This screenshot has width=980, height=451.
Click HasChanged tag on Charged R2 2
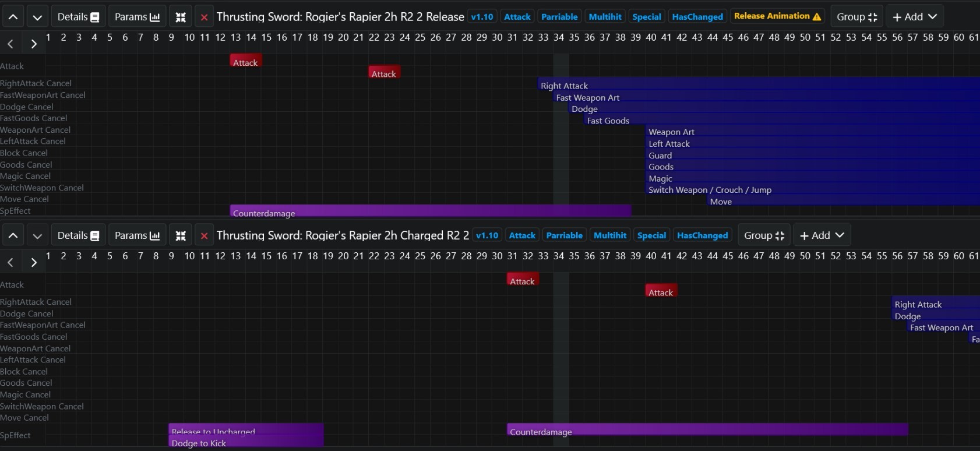pyautogui.click(x=703, y=235)
